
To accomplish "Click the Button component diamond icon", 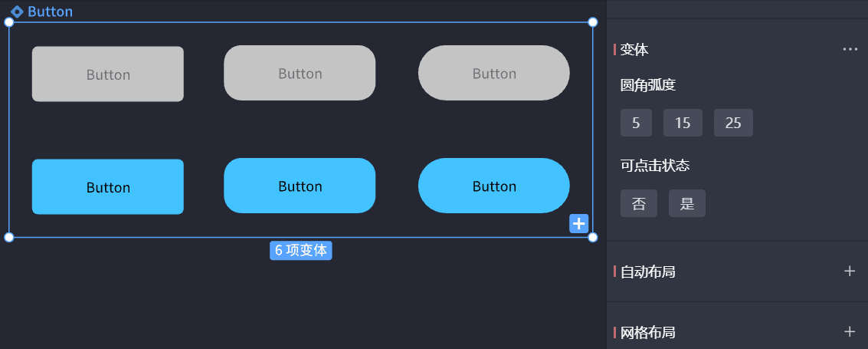I will [x=17, y=12].
